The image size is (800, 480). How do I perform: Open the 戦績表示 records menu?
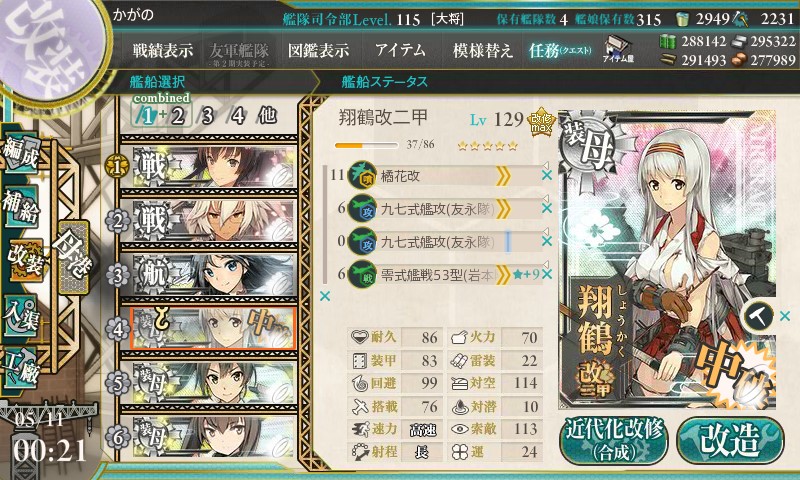pyautogui.click(x=163, y=50)
